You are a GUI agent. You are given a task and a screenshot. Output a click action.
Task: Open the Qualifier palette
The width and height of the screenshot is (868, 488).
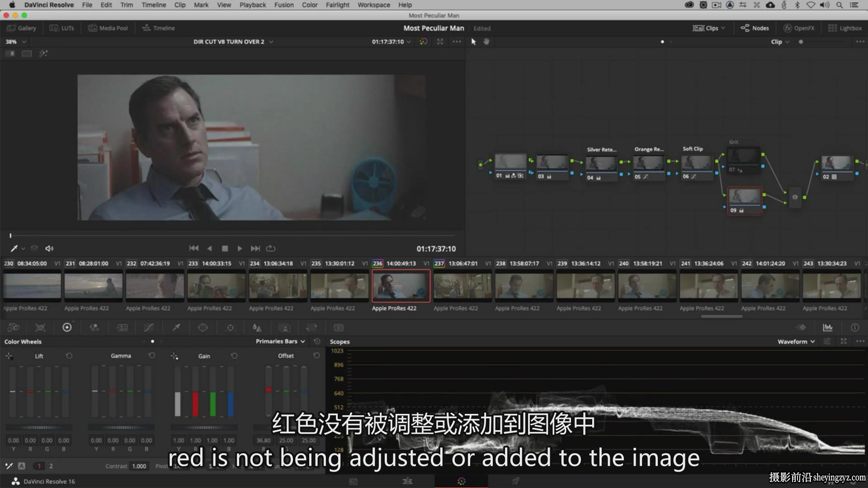tap(176, 328)
